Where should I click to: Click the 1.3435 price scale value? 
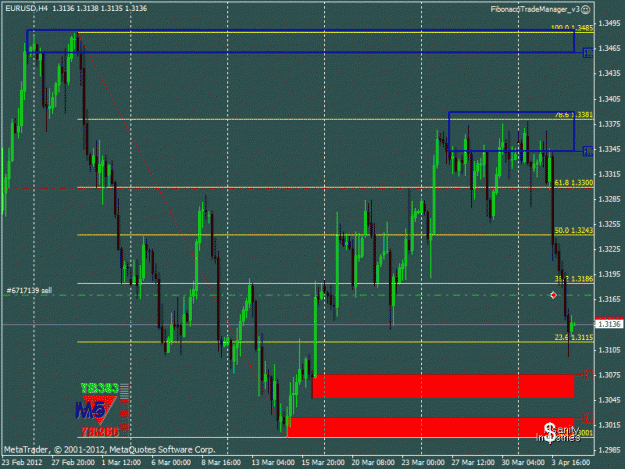tap(609, 73)
